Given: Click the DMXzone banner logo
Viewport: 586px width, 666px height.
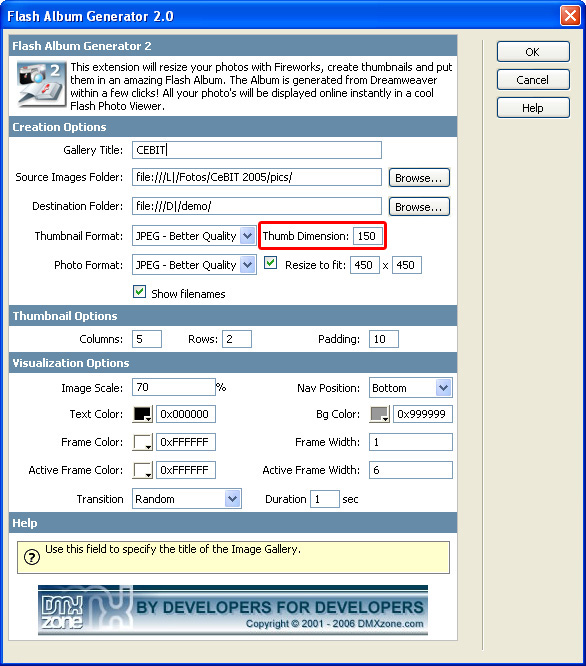Looking at the screenshot, I should (x=233, y=610).
